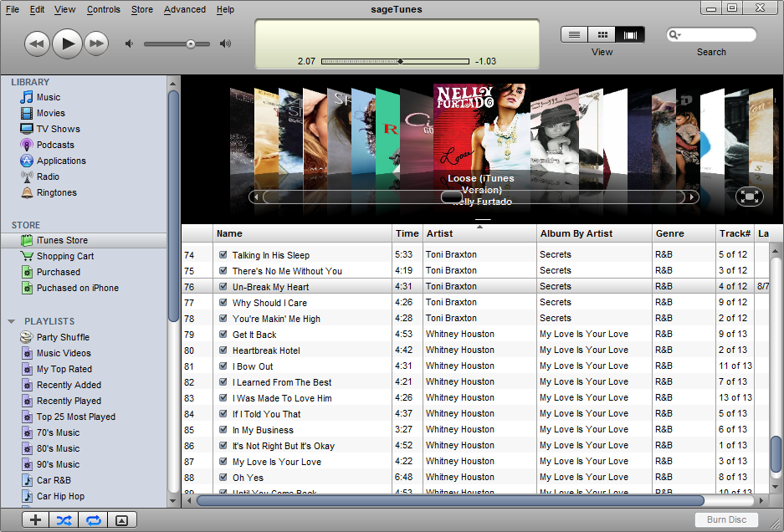Click the search options dropdown arrow
The image size is (784, 532).
[680, 35]
